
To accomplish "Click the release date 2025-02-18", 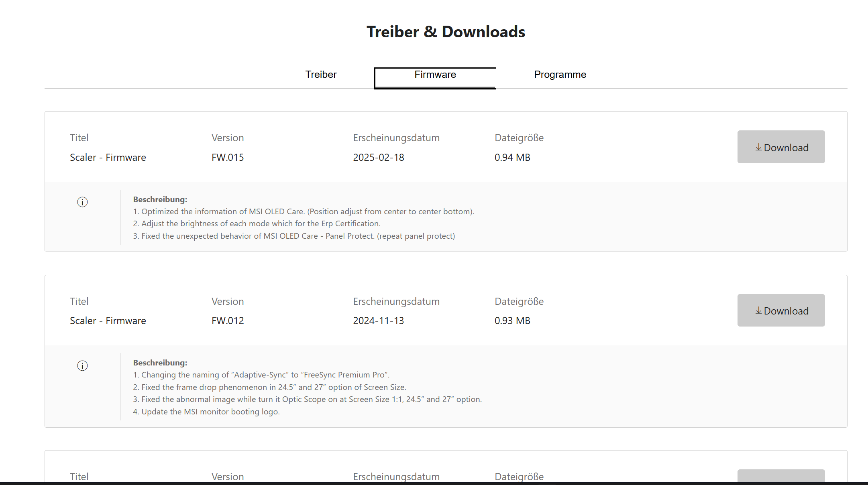I will coord(378,157).
